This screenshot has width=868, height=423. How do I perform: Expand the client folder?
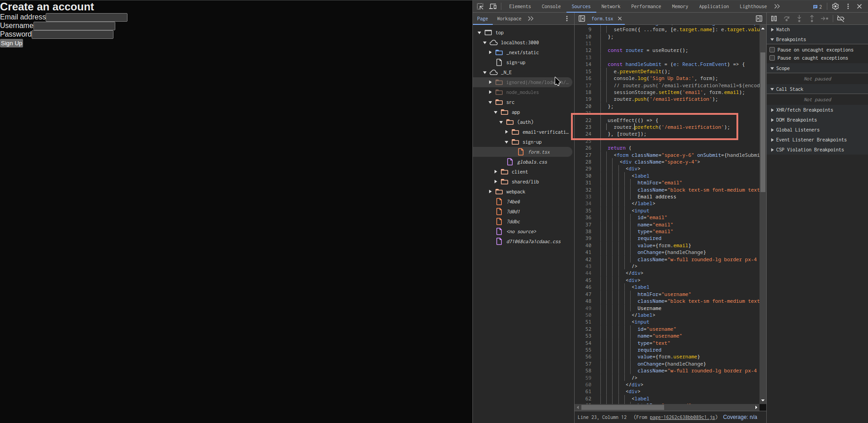coord(496,172)
